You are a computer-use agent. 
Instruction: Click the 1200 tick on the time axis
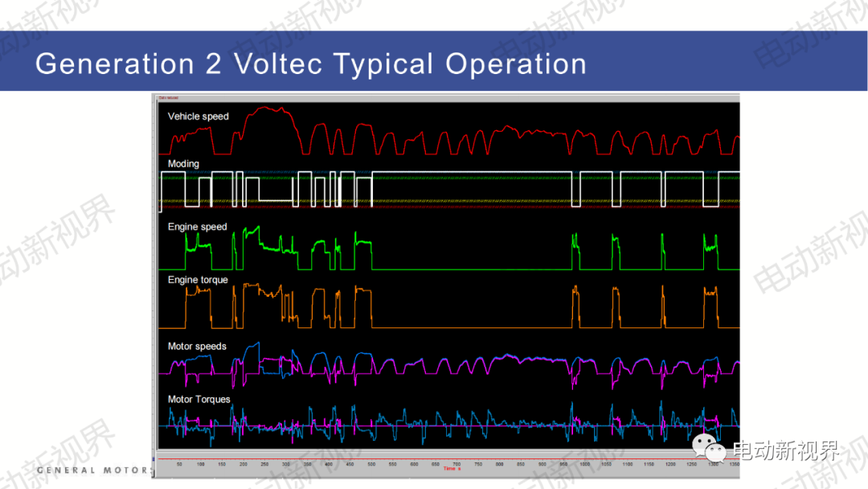(669, 464)
